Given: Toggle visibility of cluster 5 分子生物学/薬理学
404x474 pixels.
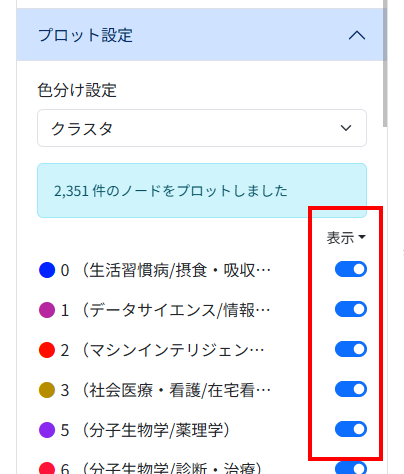Looking at the screenshot, I should click(x=351, y=429).
